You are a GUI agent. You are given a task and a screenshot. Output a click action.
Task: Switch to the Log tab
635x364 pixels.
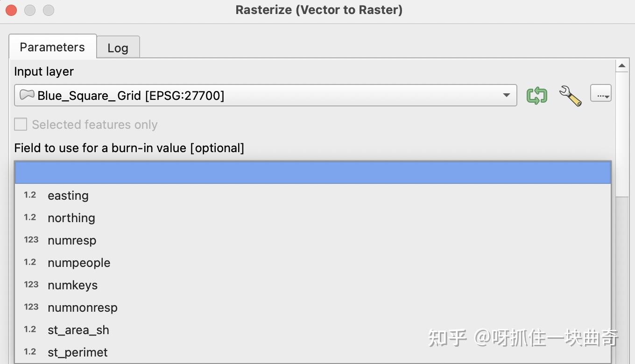118,47
